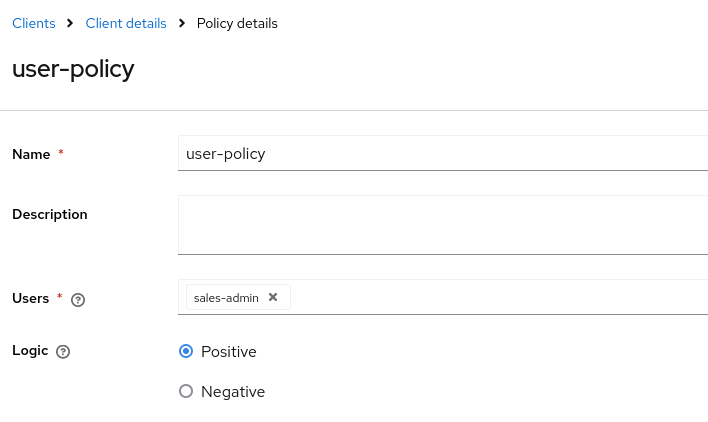Go to Clients breadcrumb link
The height and width of the screenshot is (422, 708).
[33, 23]
